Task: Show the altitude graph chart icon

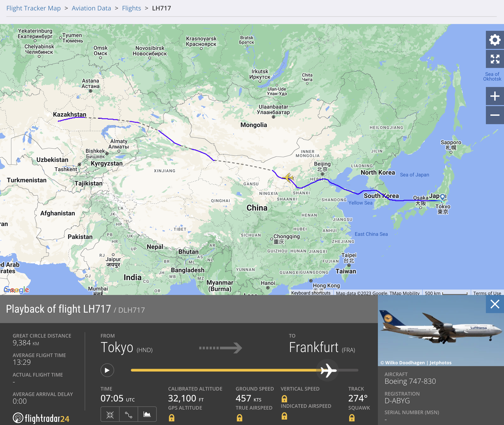Action: point(147,415)
